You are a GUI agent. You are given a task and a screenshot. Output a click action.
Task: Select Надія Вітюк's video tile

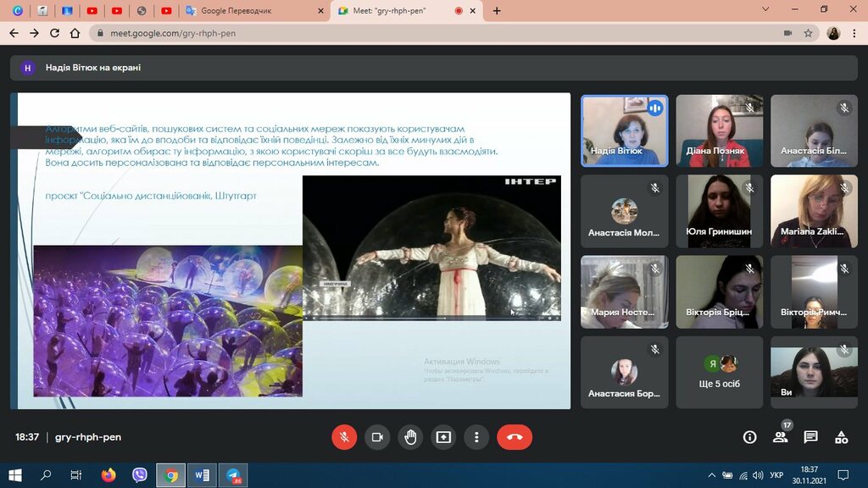point(624,130)
